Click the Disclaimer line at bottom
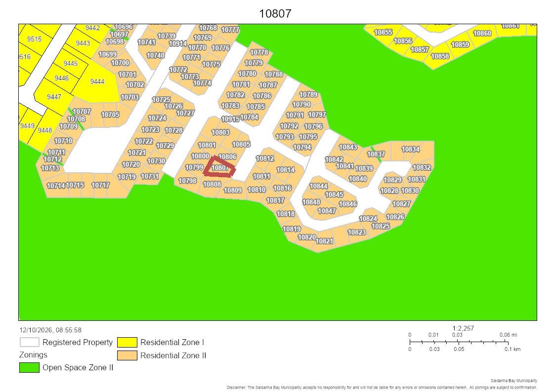This screenshot has width=555, height=392. [x=382, y=388]
